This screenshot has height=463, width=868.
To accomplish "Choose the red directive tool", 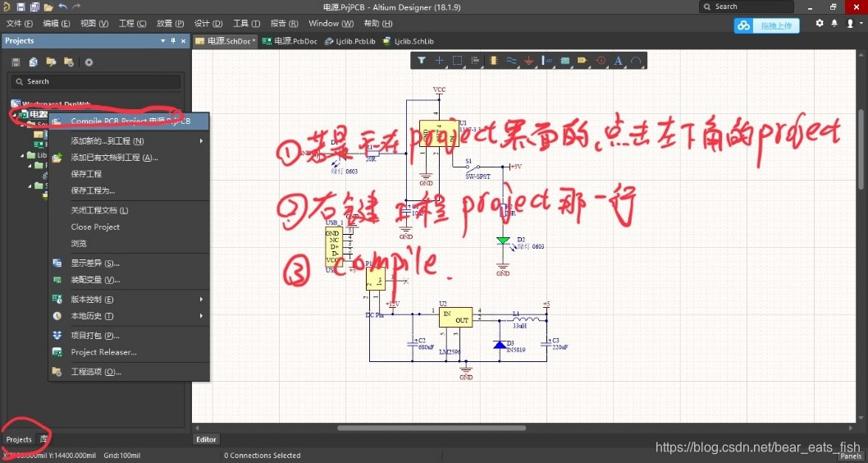I will (x=601, y=61).
